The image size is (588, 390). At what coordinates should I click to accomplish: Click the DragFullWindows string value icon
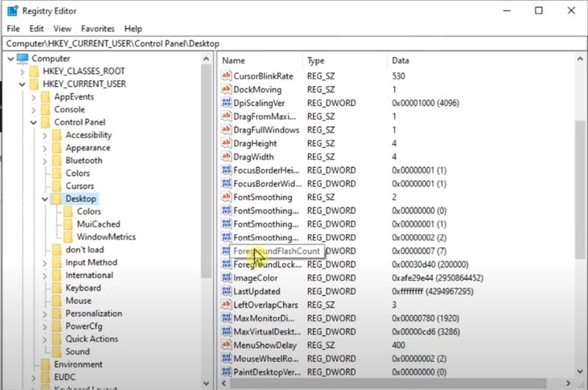tap(226, 130)
